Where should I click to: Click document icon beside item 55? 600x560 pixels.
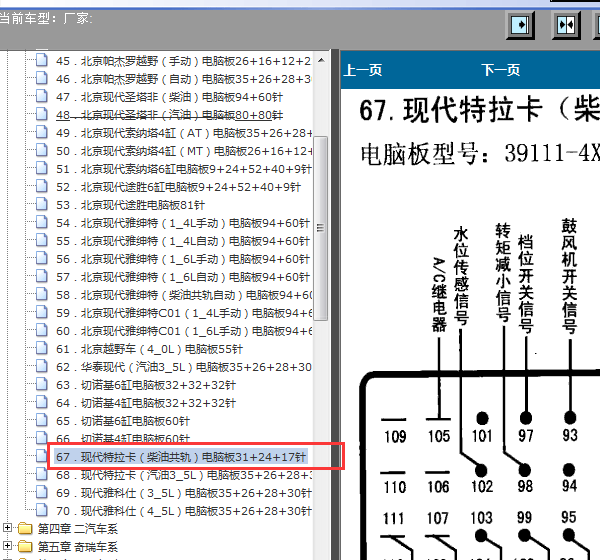[42, 240]
